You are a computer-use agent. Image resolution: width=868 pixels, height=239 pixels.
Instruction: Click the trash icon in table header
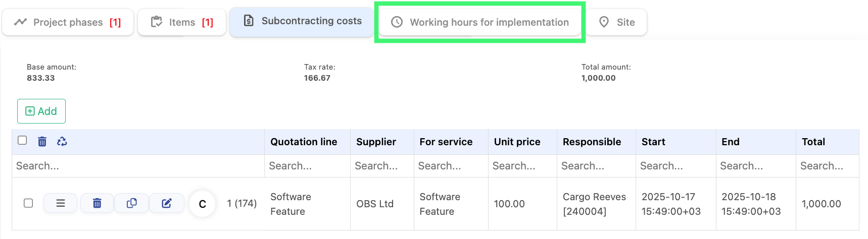[x=42, y=142]
